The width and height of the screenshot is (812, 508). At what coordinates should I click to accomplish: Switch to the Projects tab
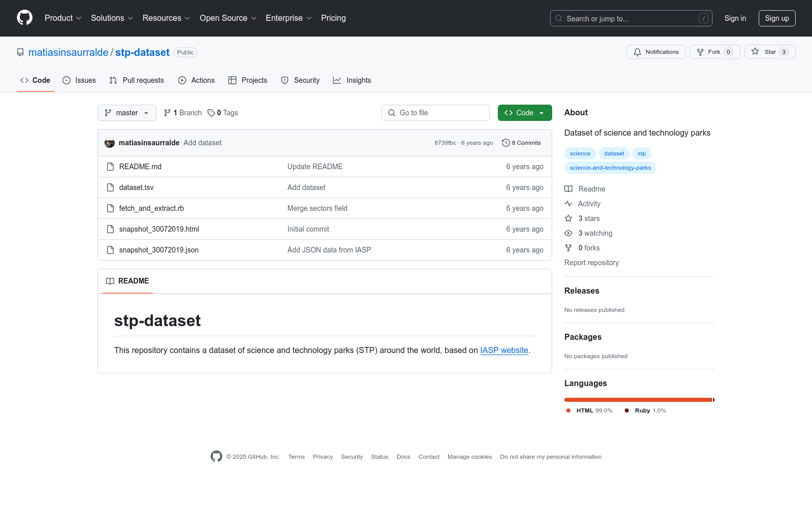pos(248,80)
